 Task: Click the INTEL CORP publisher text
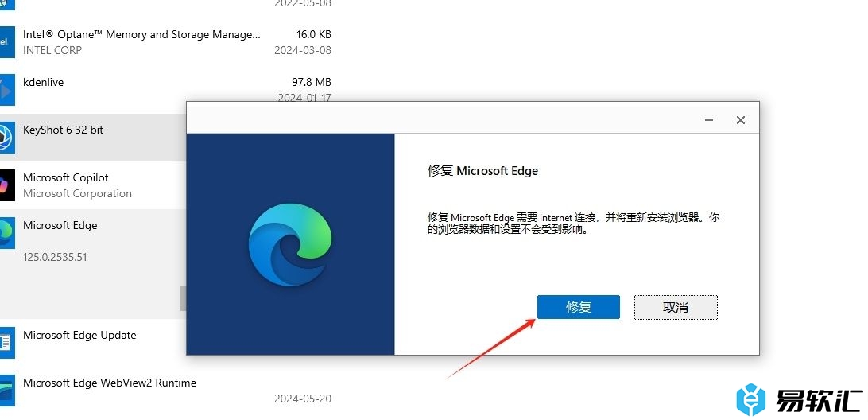click(x=52, y=50)
